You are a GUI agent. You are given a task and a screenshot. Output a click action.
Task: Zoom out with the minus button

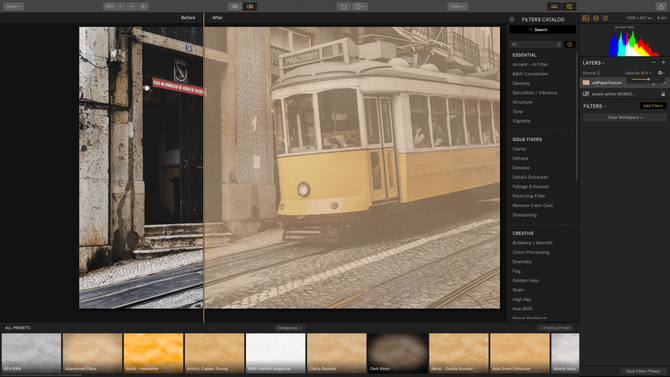[132, 6]
